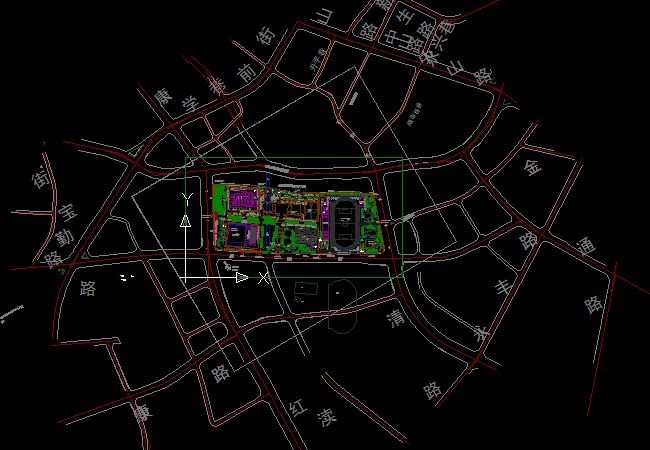Click the '清' road label text
Screen dimensions: 650x450
point(397,319)
